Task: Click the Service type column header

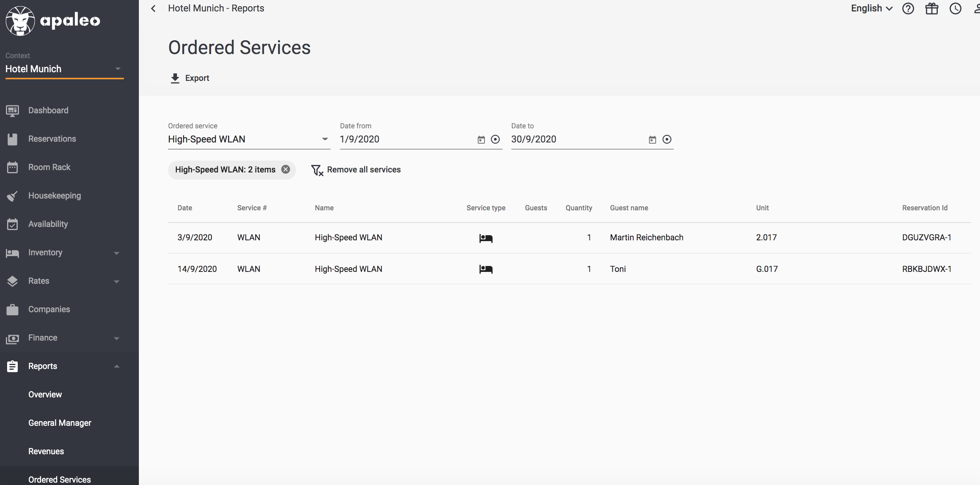Action: (x=486, y=208)
